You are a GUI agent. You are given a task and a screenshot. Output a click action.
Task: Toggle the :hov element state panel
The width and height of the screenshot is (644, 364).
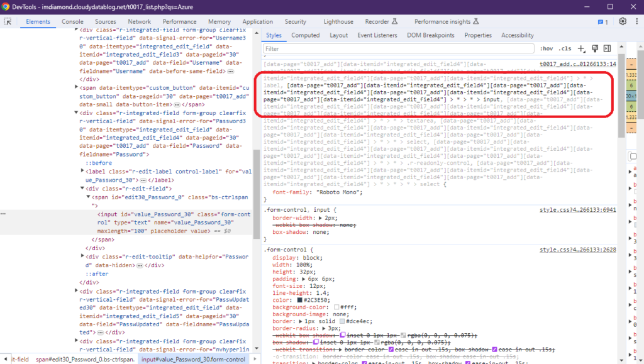(547, 48)
